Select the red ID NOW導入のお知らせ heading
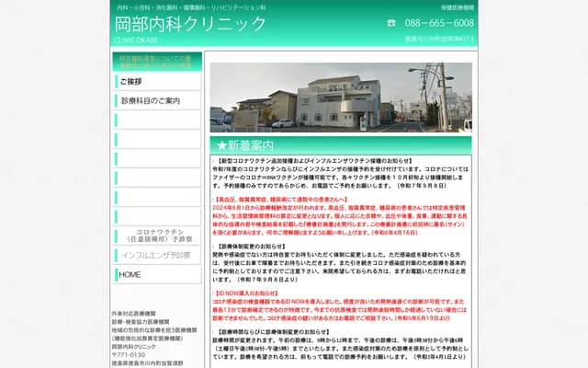 tap(246, 293)
